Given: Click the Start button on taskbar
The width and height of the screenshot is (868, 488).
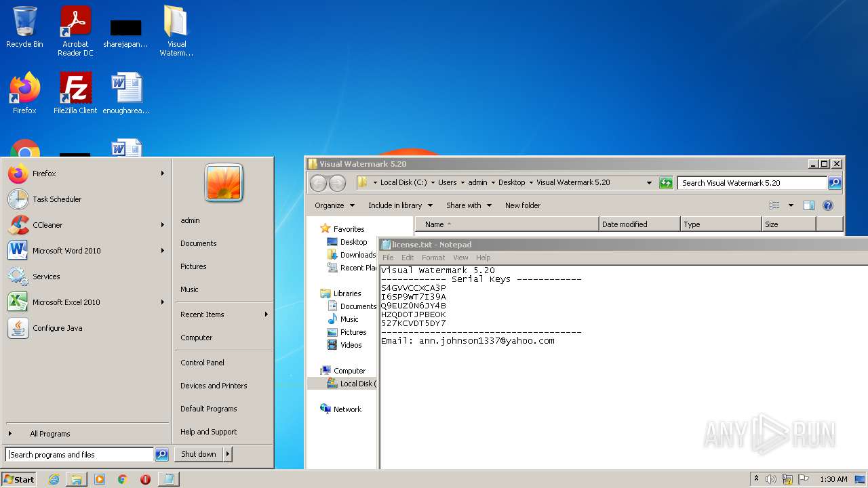Looking at the screenshot, I should (x=19, y=479).
